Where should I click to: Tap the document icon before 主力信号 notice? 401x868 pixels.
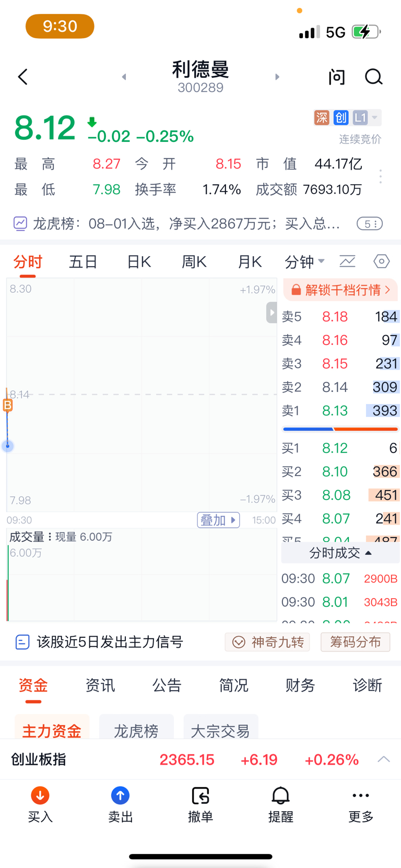pyautogui.click(x=22, y=642)
